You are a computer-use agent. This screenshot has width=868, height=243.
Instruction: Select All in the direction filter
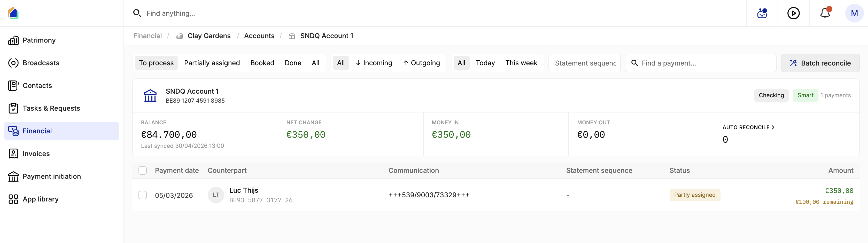341,63
